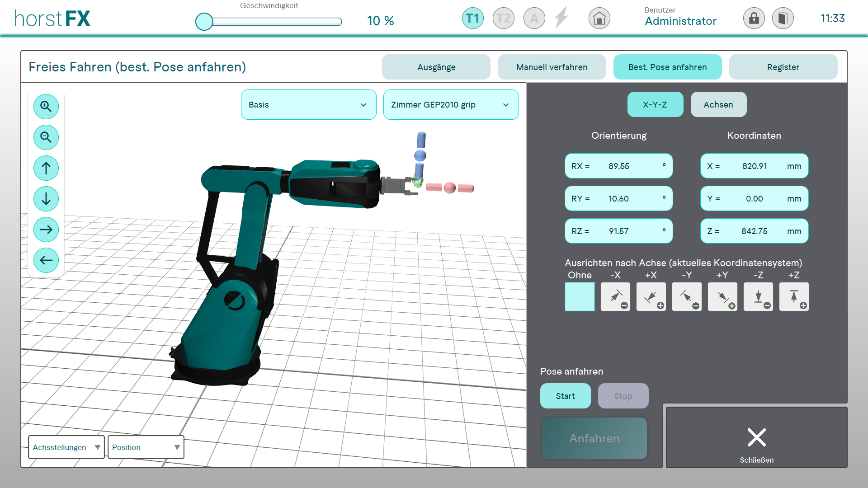The height and width of the screenshot is (488, 868).
Task: Open the manual book icon
Action: coord(783,19)
